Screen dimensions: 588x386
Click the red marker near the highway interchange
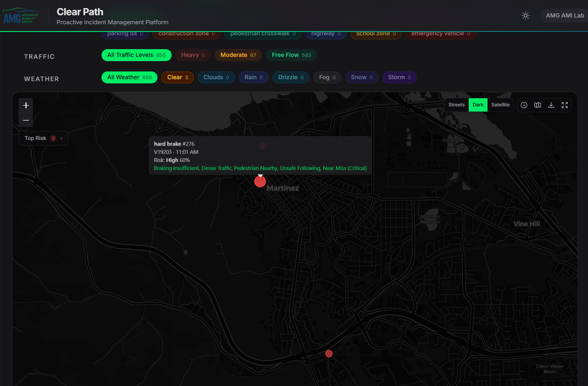pyautogui.click(x=329, y=354)
